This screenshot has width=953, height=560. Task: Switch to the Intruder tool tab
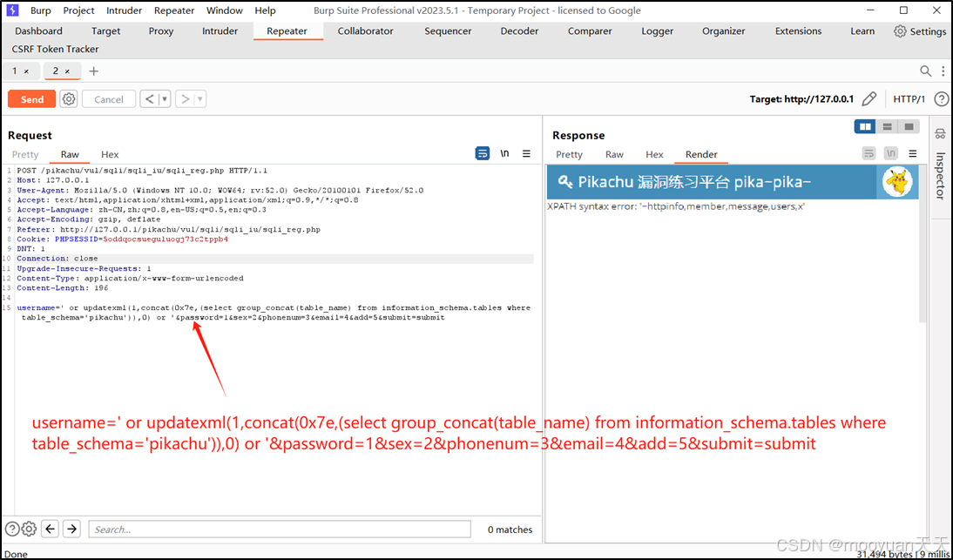point(220,31)
